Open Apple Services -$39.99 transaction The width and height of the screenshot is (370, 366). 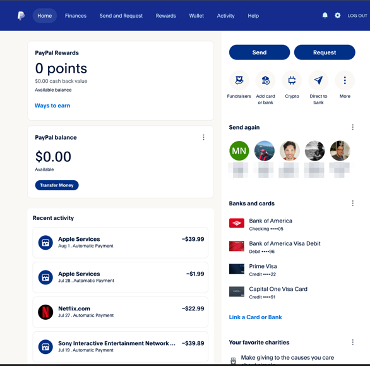tap(120, 243)
